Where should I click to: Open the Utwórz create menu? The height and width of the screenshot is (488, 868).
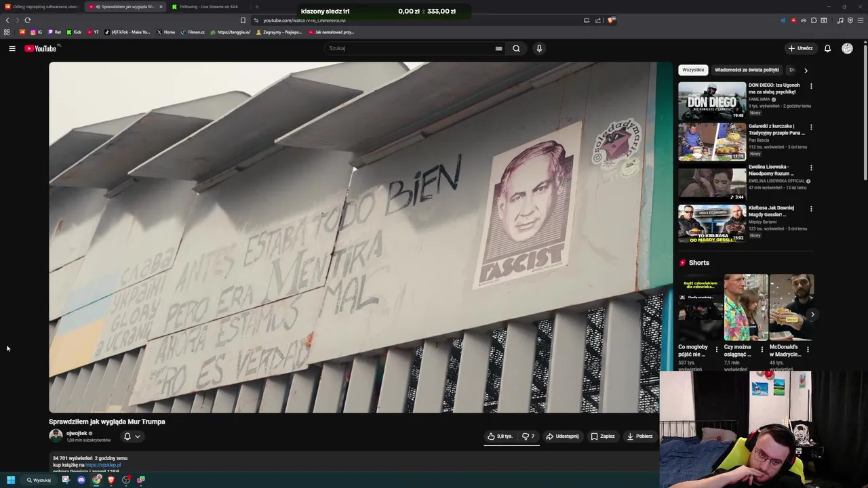point(800,48)
